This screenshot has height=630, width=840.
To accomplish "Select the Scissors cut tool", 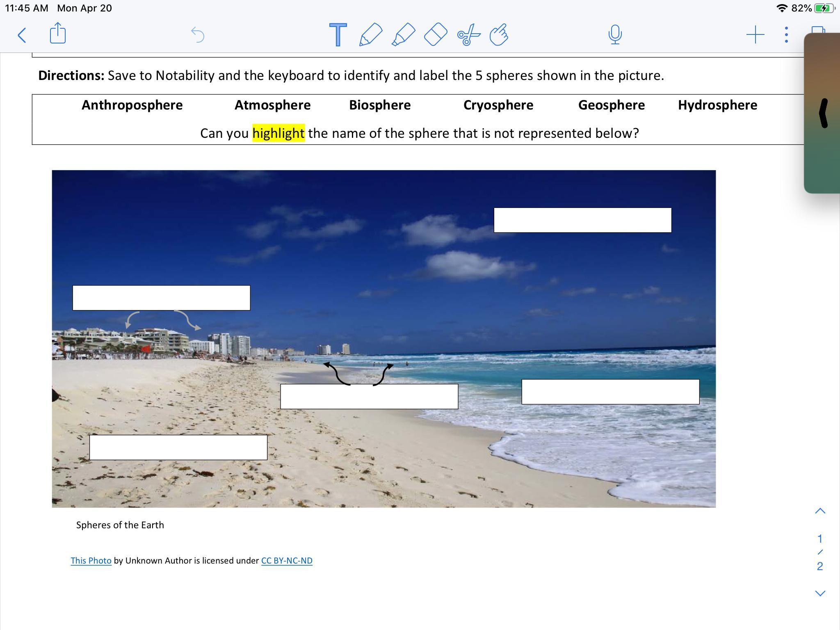I will 468,35.
